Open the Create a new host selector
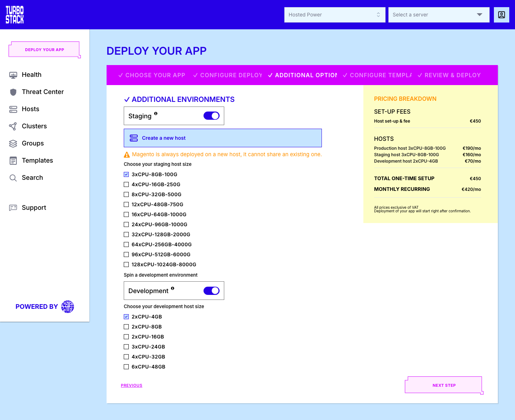The width and height of the screenshot is (515, 420). 223,138
